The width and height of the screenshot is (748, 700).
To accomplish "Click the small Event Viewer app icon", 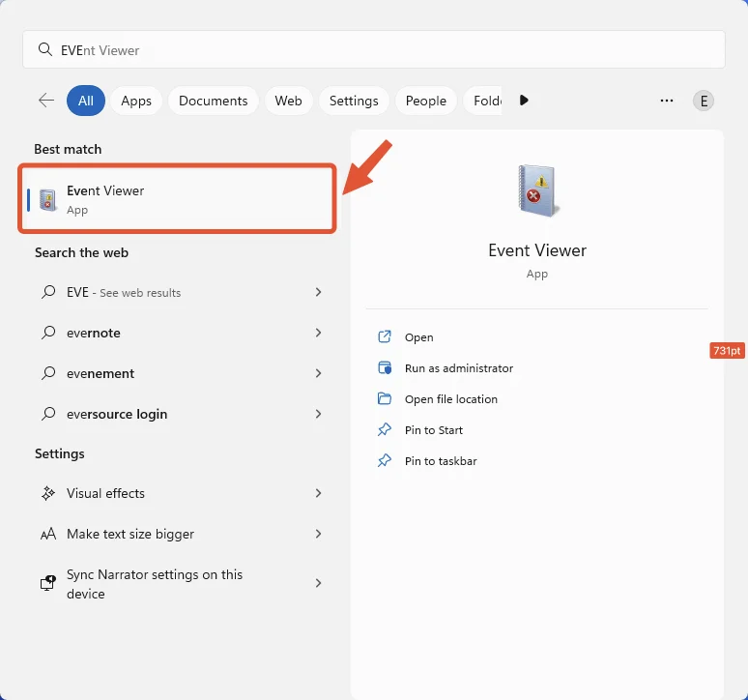I will 47,200.
